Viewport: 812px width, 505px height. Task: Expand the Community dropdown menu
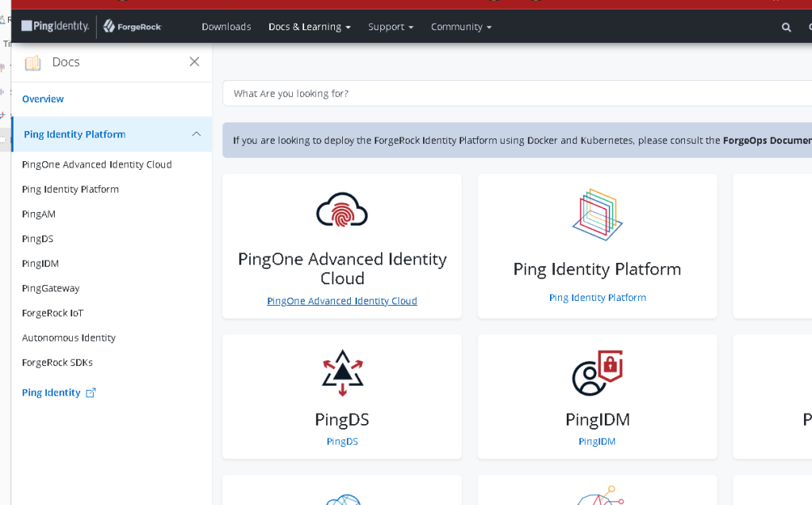(461, 26)
